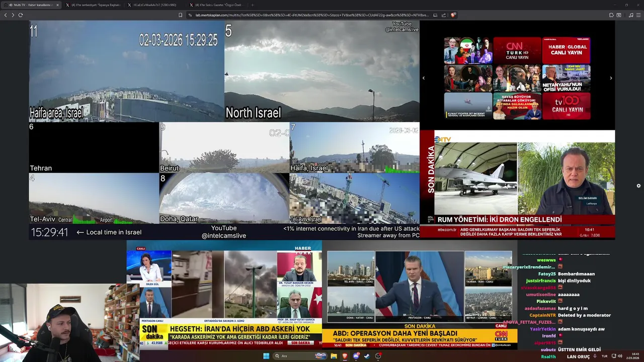
Task: Click the taskbar search box Ara
Action: click(300, 356)
